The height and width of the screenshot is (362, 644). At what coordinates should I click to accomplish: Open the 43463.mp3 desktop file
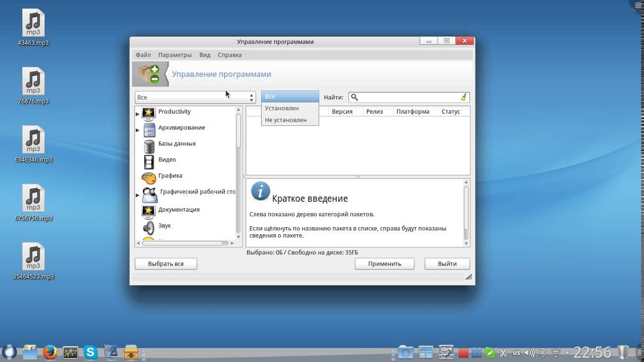[x=33, y=28]
